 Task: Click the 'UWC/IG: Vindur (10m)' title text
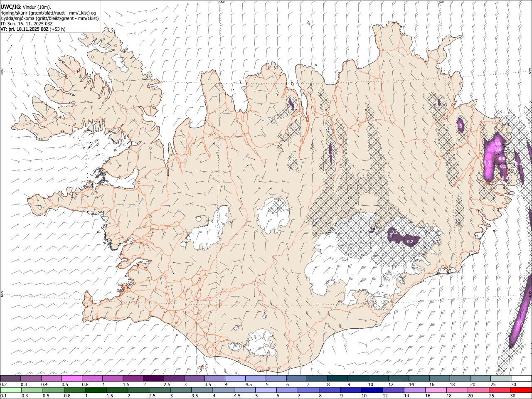(26, 7)
